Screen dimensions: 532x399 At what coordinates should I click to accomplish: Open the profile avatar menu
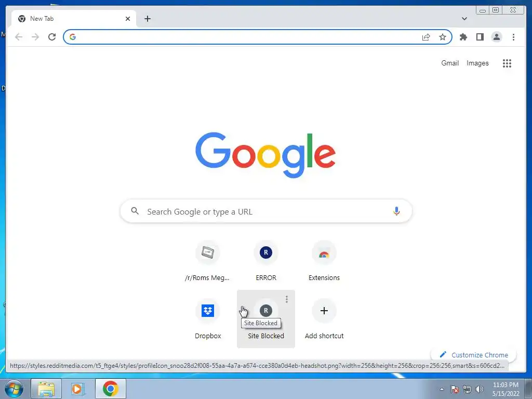497,37
